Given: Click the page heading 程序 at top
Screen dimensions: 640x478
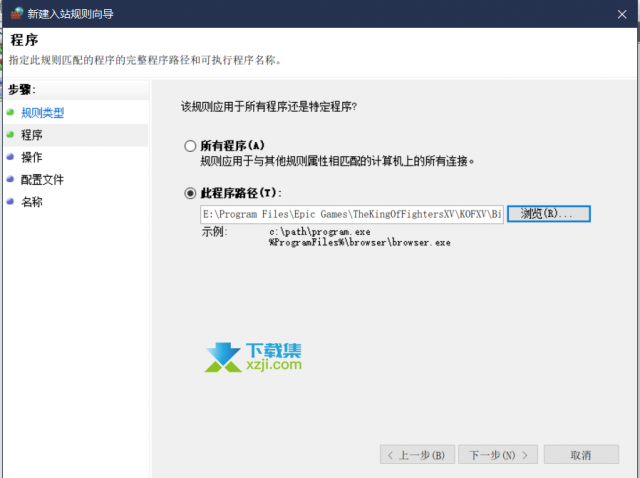Looking at the screenshot, I should (24, 40).
